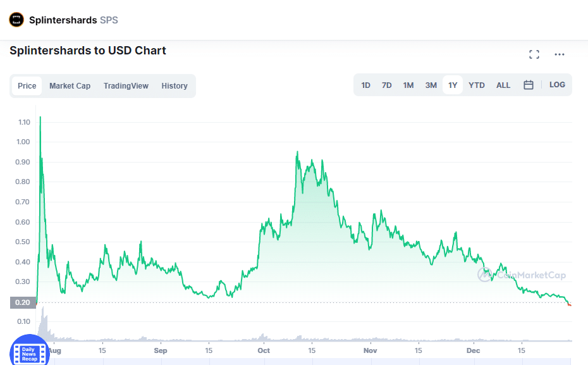
Task: Select the Price tab
Action: pyautogui.click(x=27, y=86)
